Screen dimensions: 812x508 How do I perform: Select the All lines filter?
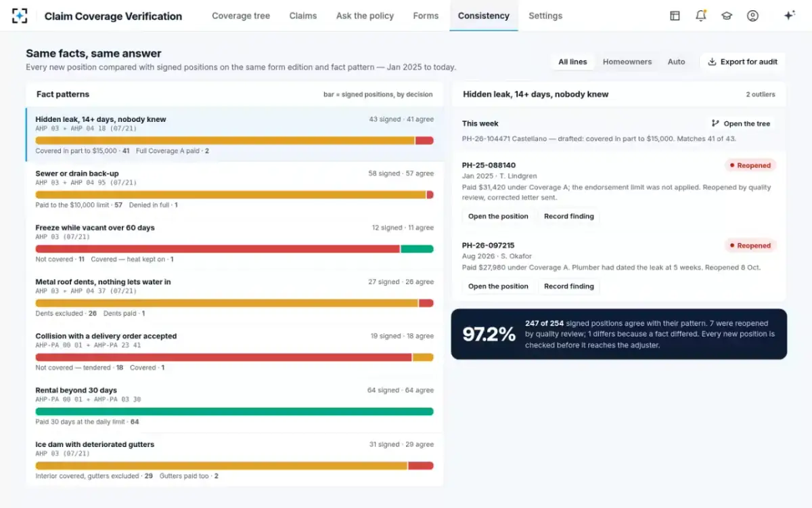coord(572,62)
